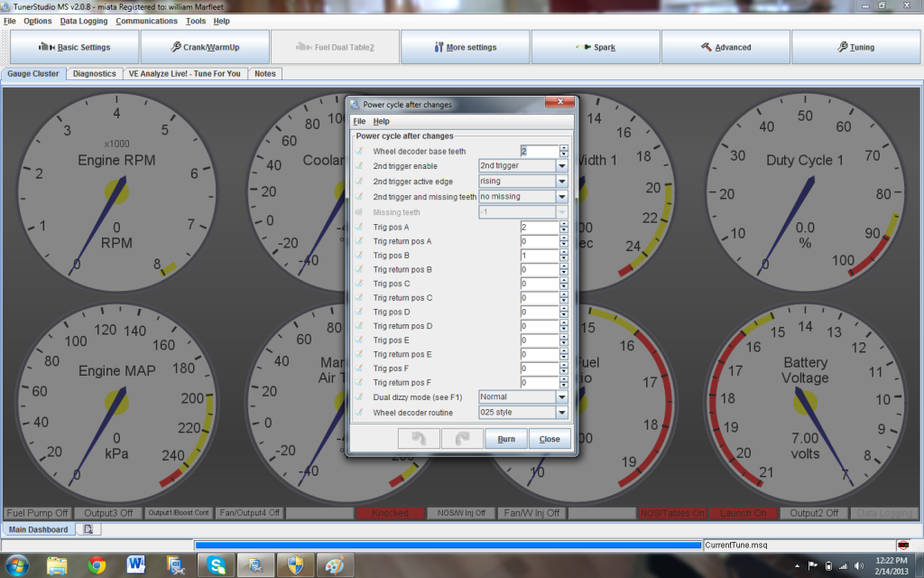Image resolution: width=924 pixels, height=578 pixels.
Task: Open the 2nd trigger active edge dropdown
Action: [x=562, y=181]
